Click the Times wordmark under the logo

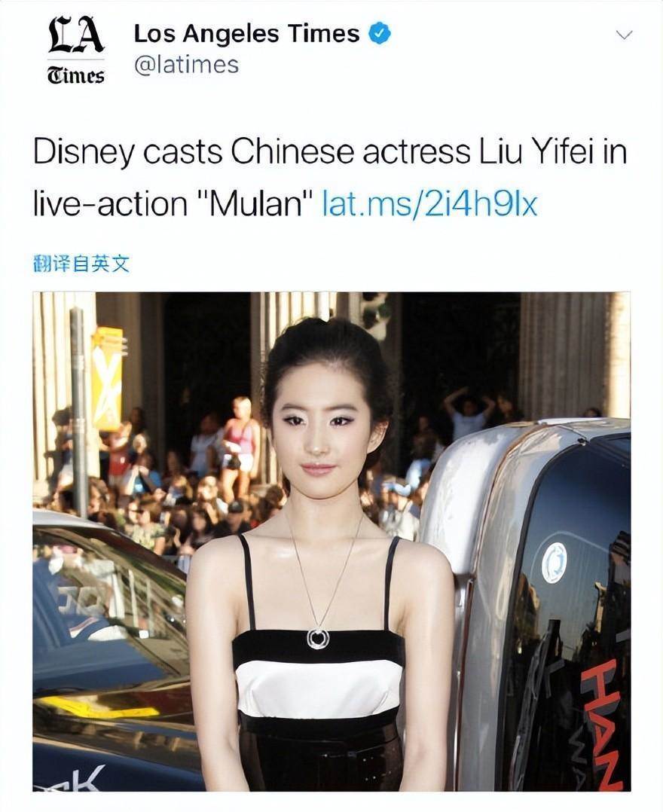[x=75, y=75]
